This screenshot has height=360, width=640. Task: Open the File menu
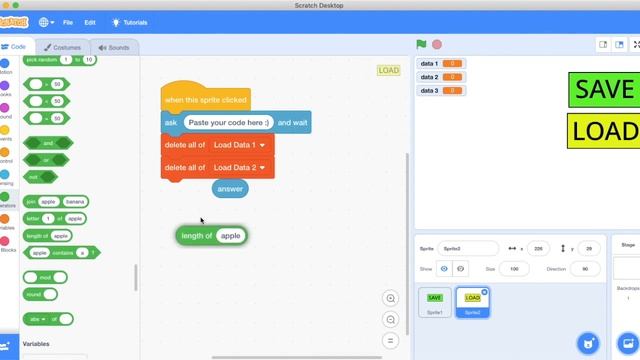click(68, 22)
